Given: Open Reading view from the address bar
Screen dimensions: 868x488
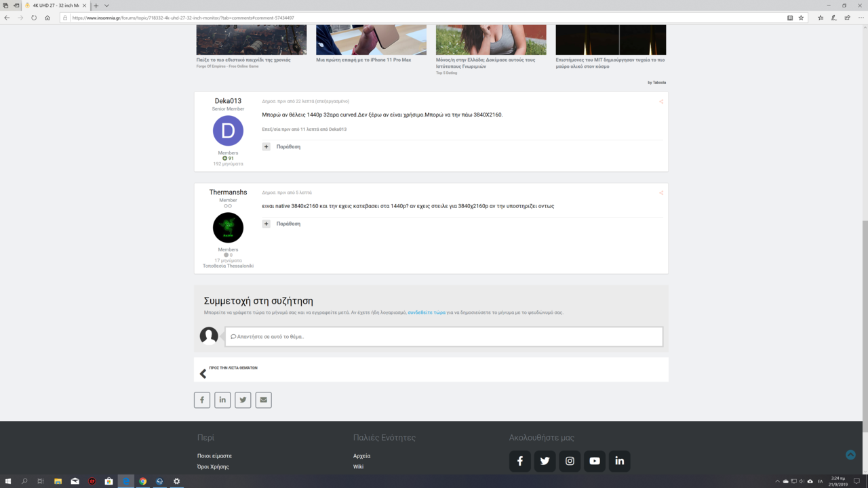Looking at the screenshot, I should [x=790, y=18].
